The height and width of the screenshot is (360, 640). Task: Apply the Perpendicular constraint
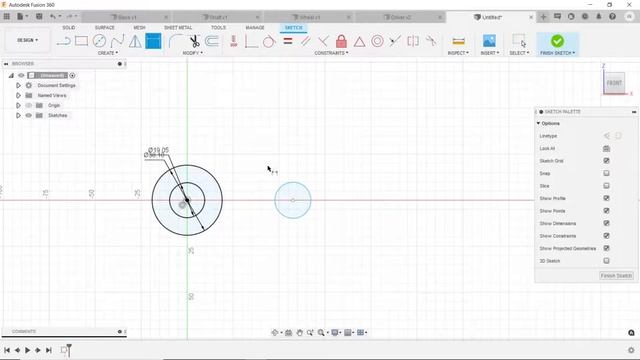(x=323, y=41)
